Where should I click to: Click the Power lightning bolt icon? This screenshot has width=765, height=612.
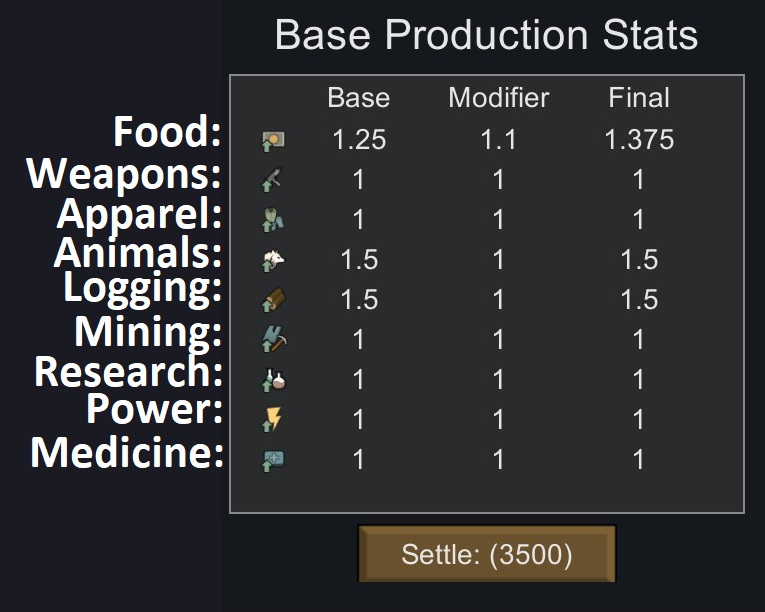click(x=272, y=420)
